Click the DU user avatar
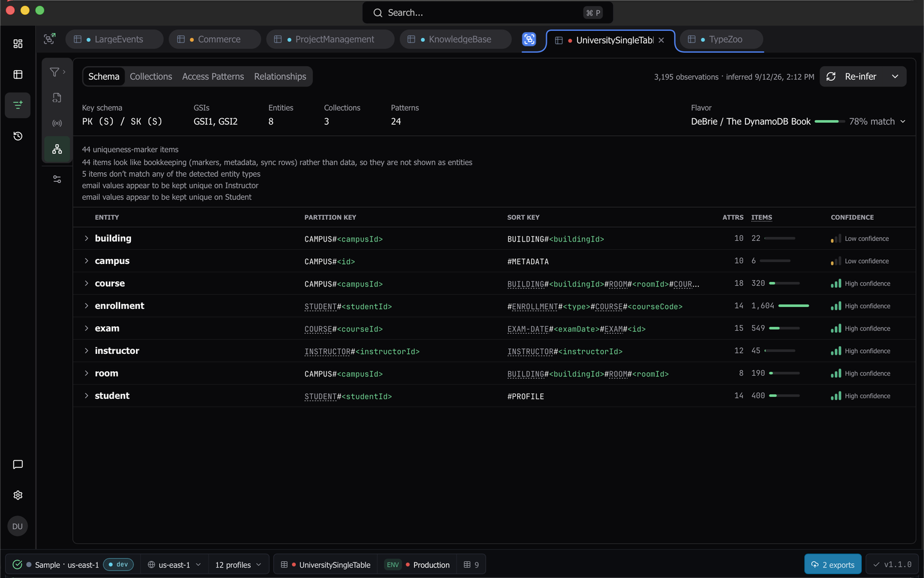This screenshot has height=578, width=924. pyautogui.click(x=17, y=526)
